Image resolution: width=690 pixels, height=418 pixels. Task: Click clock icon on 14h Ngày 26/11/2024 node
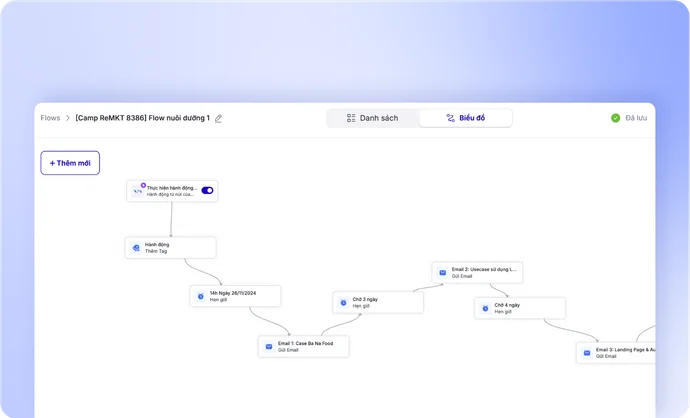[201, 296]
